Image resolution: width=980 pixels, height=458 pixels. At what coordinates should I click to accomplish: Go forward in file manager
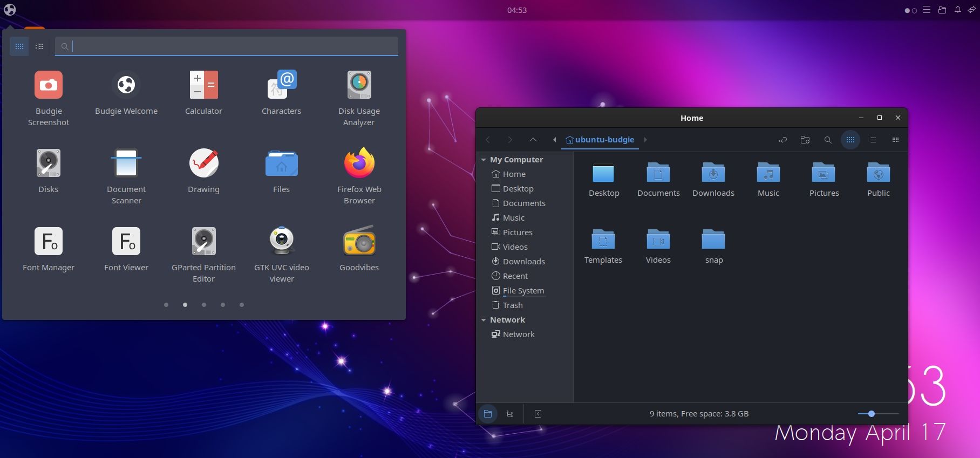(x=510, y=140)
